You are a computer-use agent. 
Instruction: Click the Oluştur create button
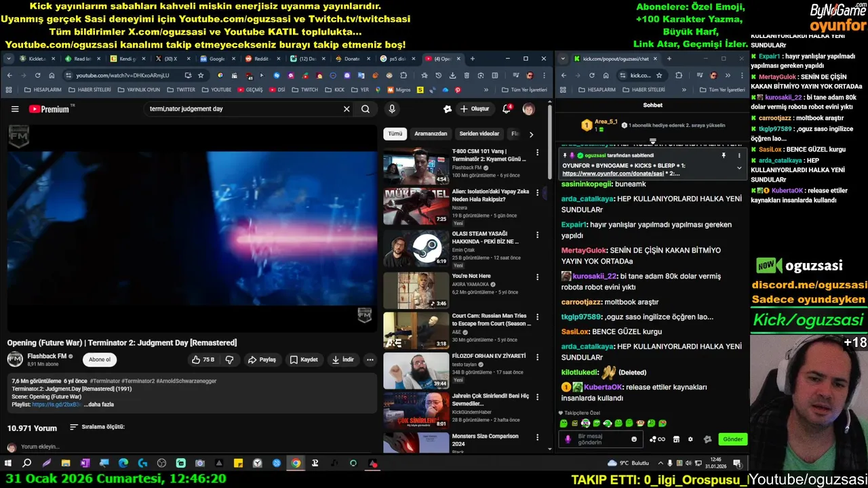(x=474, y=109)
